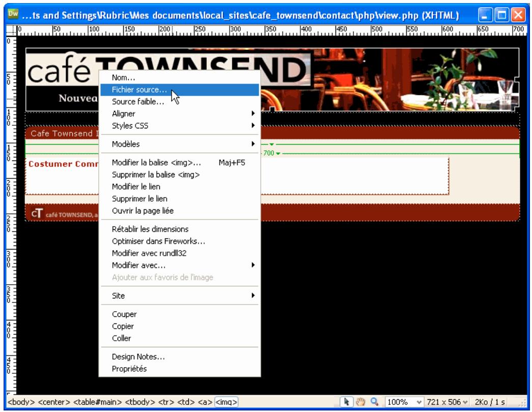This screenshot has width=532, height=412.
Task: Click the Dreamweaver Dw title bar icon
Action: coord(13,14)
